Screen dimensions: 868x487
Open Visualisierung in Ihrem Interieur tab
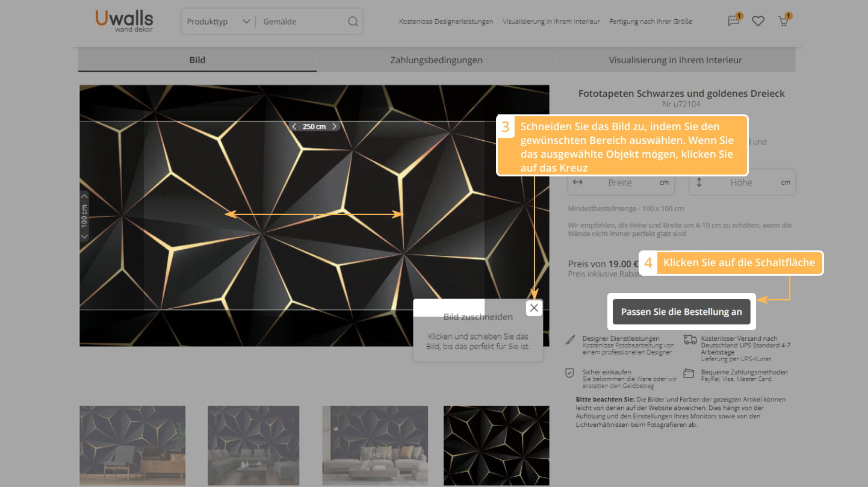[x=675, y=60]
